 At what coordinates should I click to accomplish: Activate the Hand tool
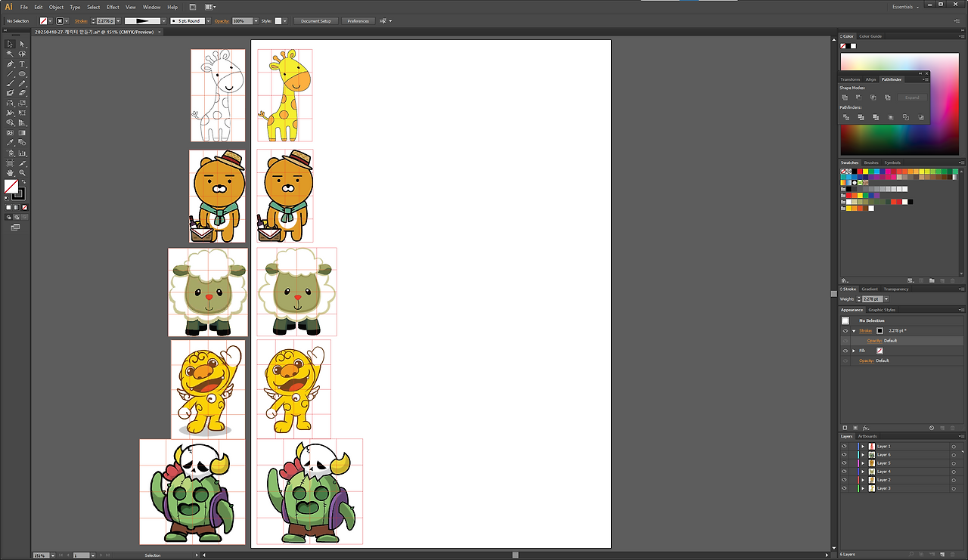click(10, 172)
